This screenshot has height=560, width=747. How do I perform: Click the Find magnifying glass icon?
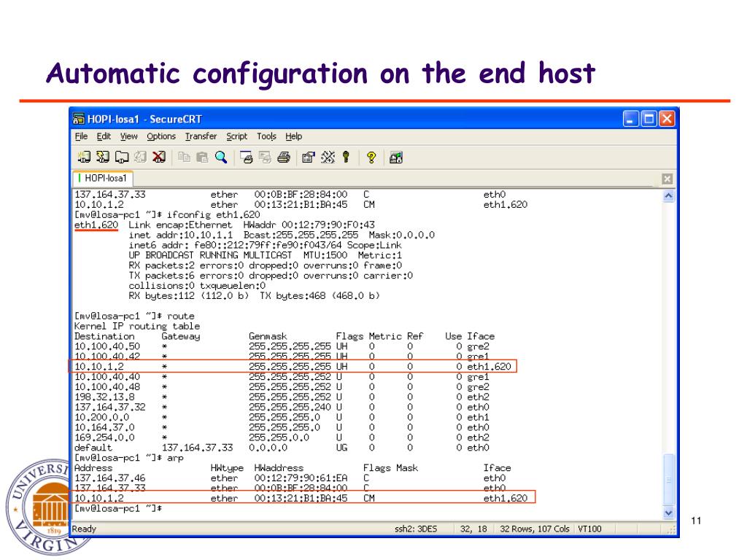coord(220,156)
